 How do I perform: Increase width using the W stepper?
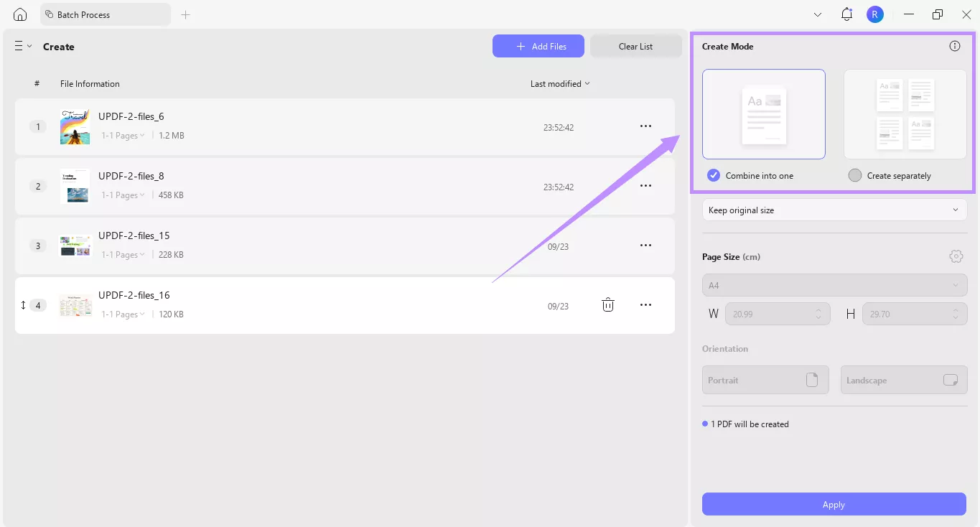point(818,309)
